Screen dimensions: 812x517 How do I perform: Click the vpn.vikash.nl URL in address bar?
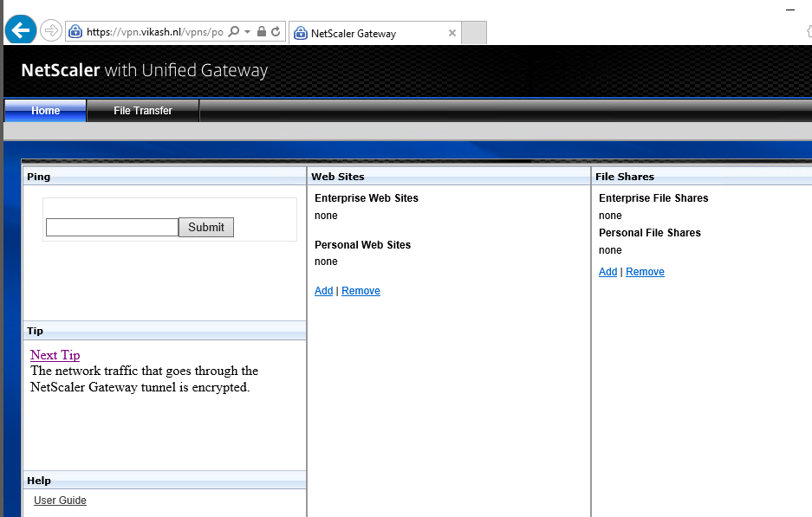pyautogui.click(x=155, y=32)
